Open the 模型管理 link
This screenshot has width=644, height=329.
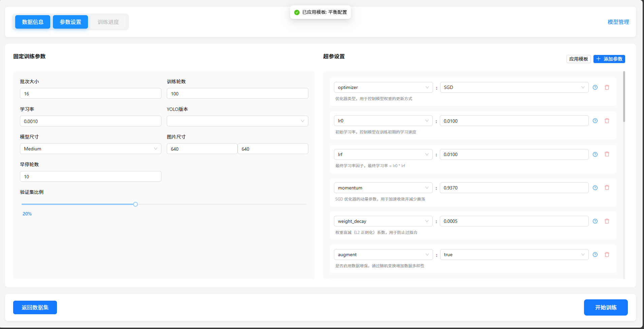click(618, 22)
